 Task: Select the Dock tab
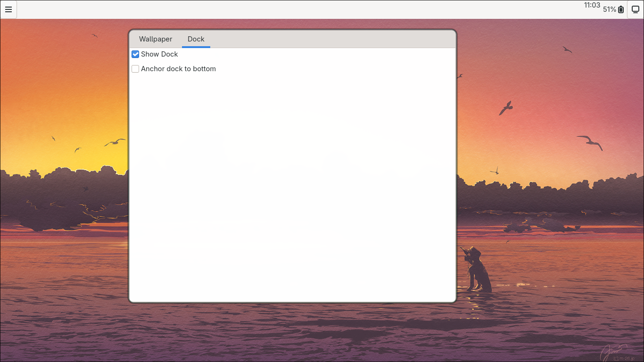(196, 39)
